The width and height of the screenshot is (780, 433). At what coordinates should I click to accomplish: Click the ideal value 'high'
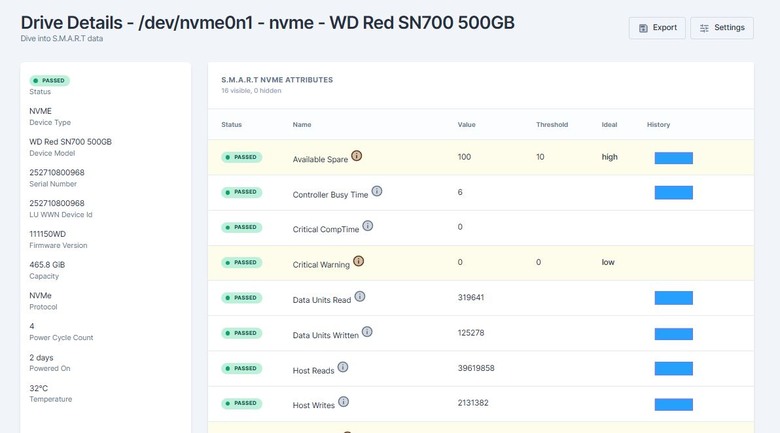pos(609,157)
